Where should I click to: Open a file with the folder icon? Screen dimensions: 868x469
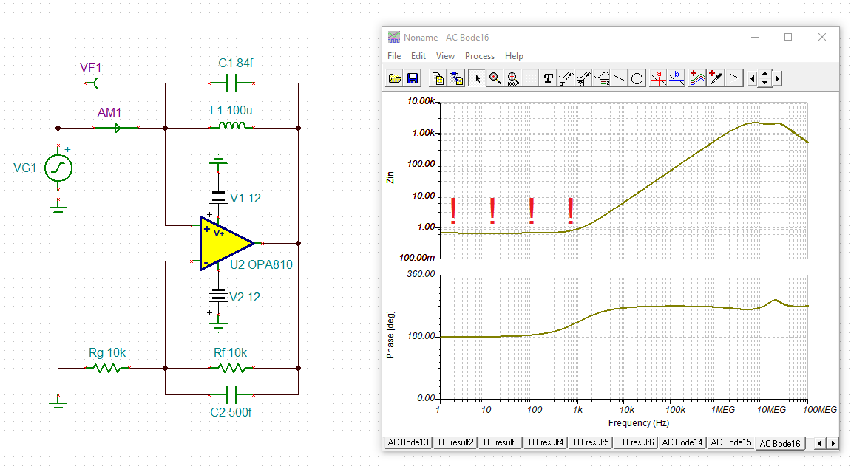click(395, 78)
